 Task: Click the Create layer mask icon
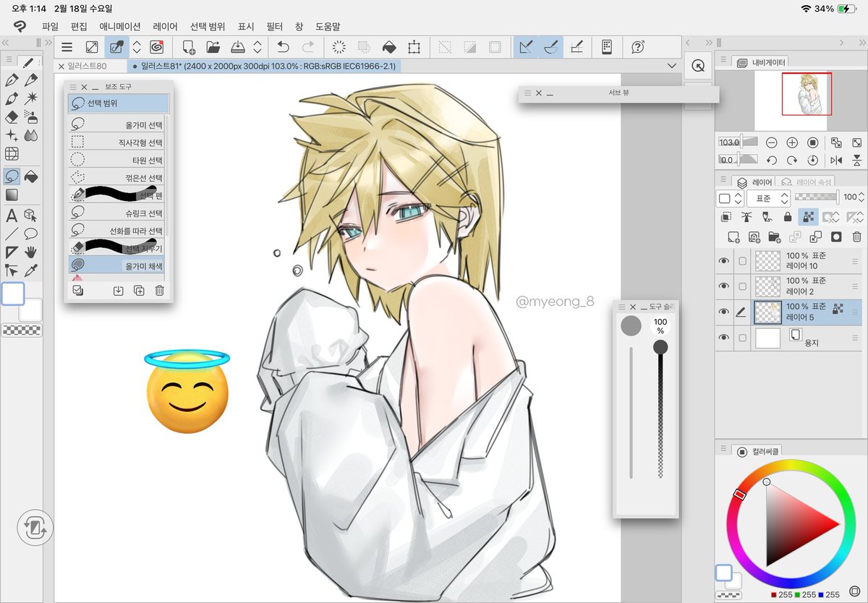[x=836, y=236]
